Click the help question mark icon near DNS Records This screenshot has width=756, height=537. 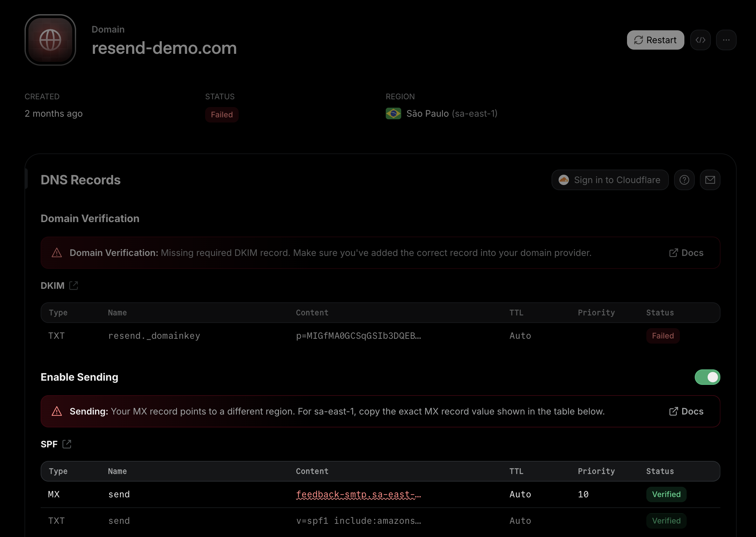click(684, 180)
